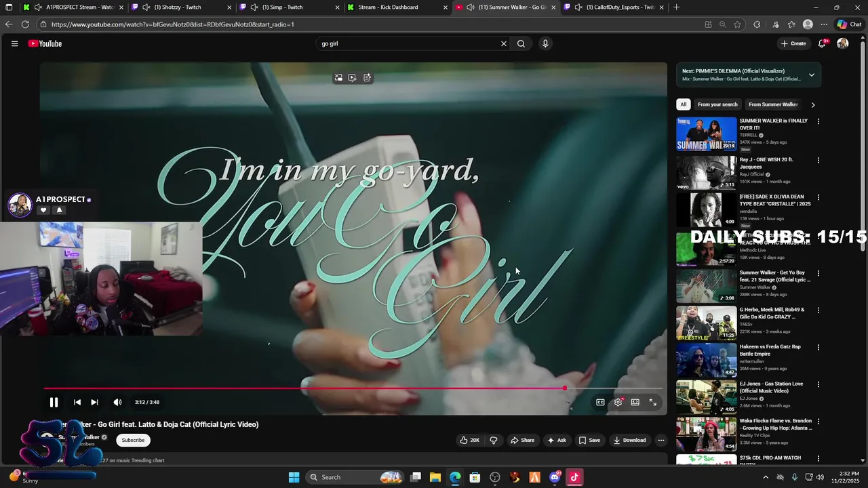The height and width of the screenshot is (488, 868).
Task: Skip to the next video
Action: pyautogui.click(x=94, y=402)
